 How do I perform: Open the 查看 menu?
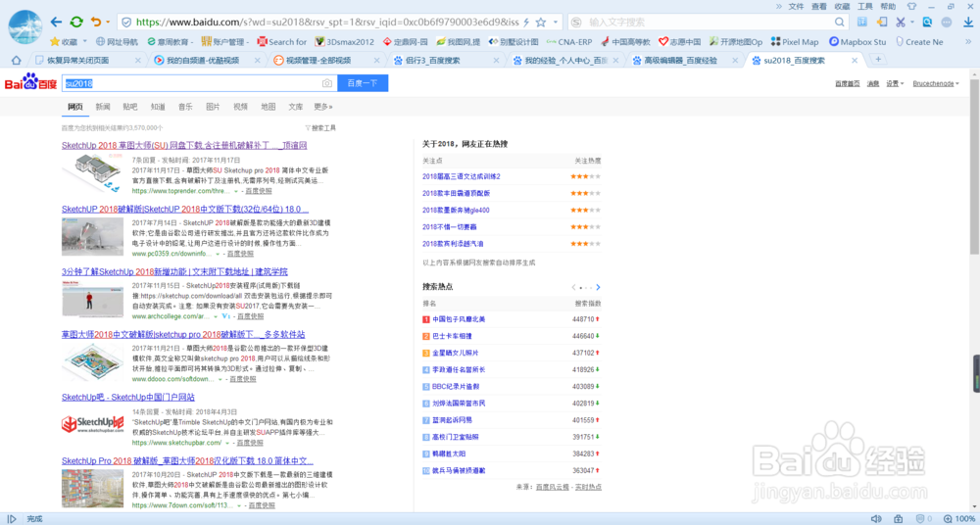819,6
